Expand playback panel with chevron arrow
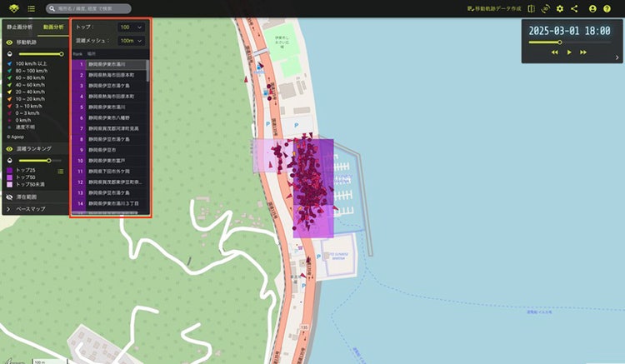Viewport: 625px width, 364px height. 617,57
